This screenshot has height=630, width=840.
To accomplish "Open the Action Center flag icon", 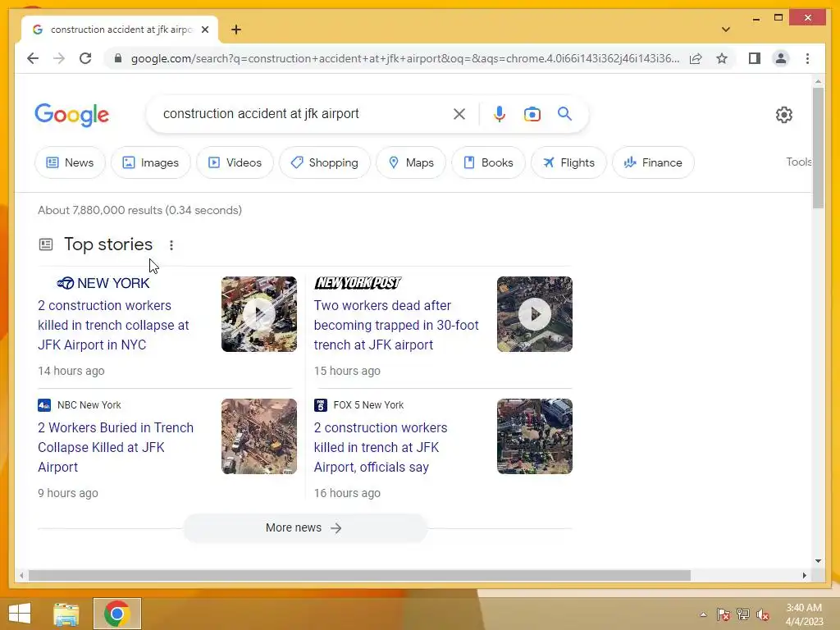I will pos(724,614).
